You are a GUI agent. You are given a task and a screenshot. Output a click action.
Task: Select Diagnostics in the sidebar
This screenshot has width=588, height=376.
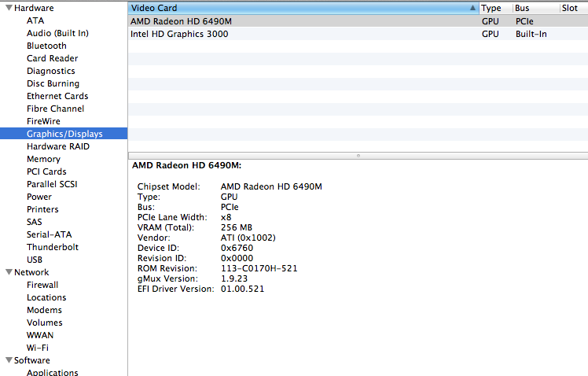[x=50, y=71]
